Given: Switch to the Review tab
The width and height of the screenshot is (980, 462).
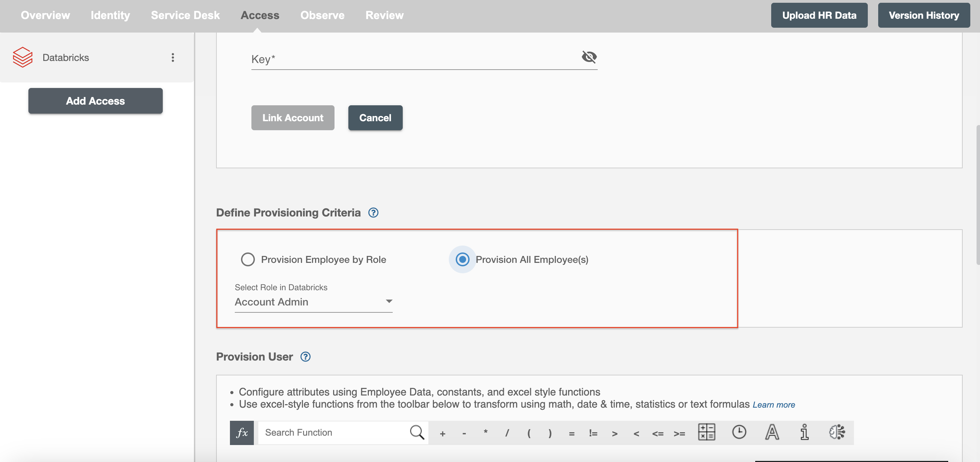Looking at the screenshot, I should tap(384, 15).
